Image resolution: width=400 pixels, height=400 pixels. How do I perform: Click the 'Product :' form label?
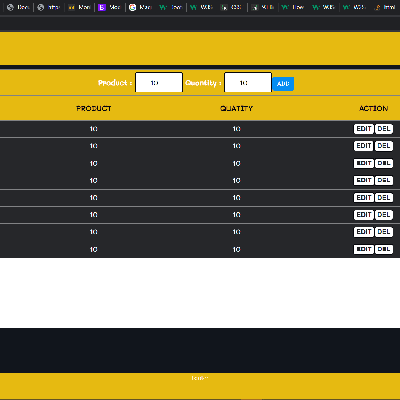point(115,83)
